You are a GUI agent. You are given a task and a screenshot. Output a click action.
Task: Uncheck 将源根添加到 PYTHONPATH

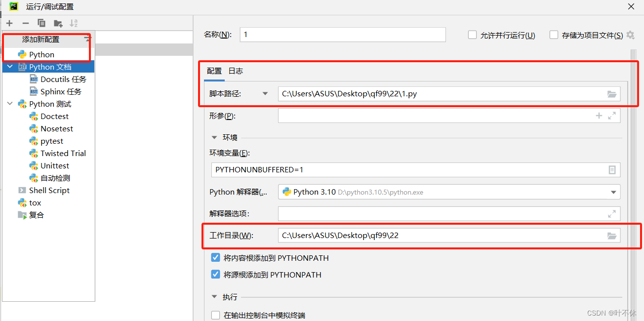coord(215,274)
